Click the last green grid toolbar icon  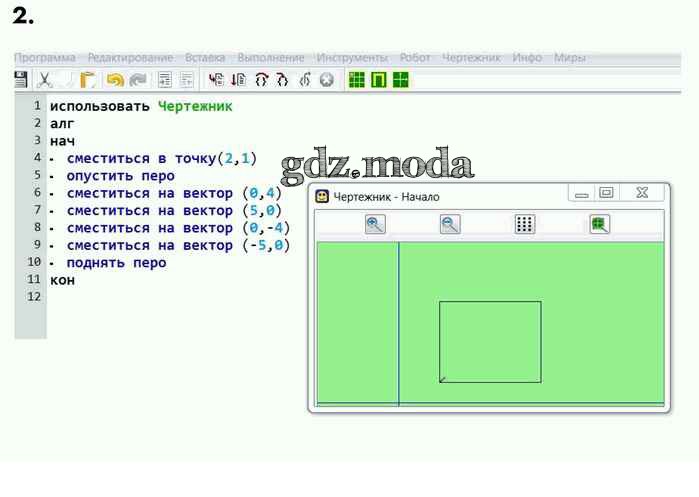[400, 80]
